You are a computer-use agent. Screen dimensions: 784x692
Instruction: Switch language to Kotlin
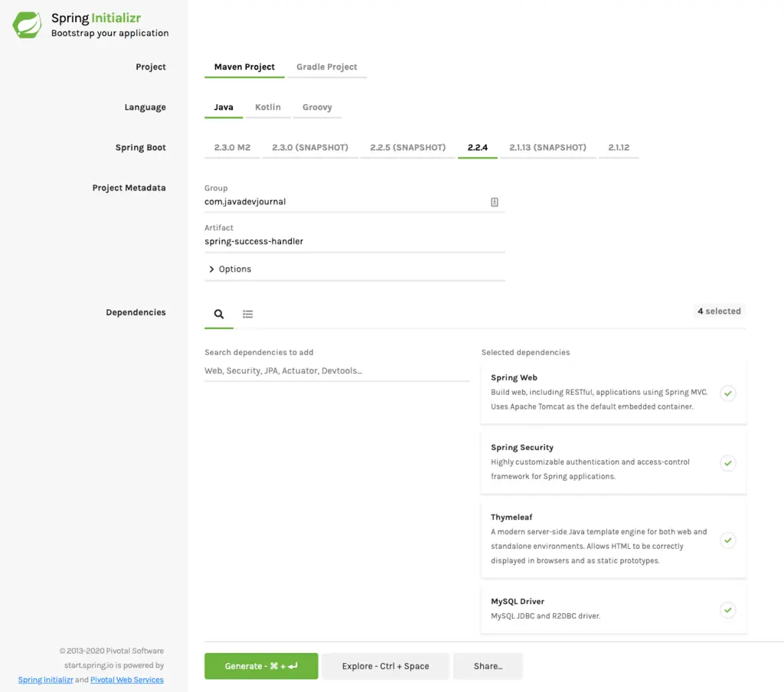[267, 107]
